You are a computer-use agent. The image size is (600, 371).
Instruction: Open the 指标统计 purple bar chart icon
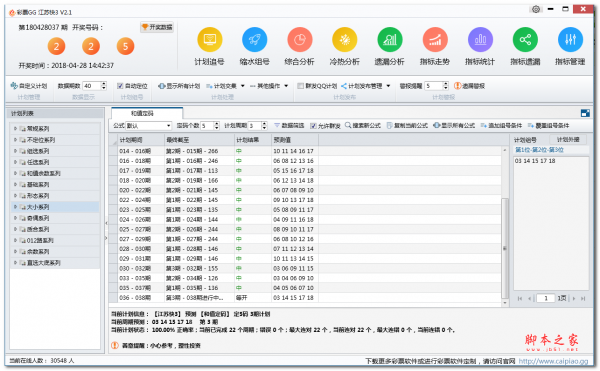click(480, 39)
